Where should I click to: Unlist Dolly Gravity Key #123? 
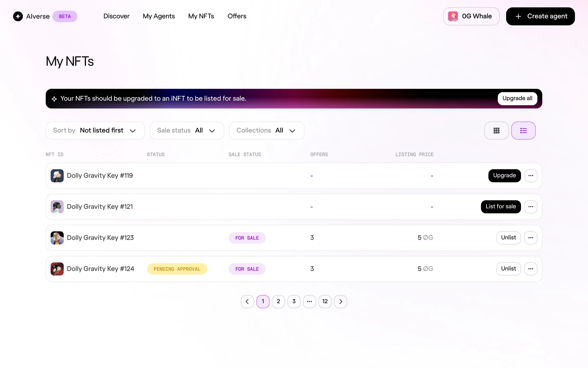pyautogui.click(x=508, y=238)
